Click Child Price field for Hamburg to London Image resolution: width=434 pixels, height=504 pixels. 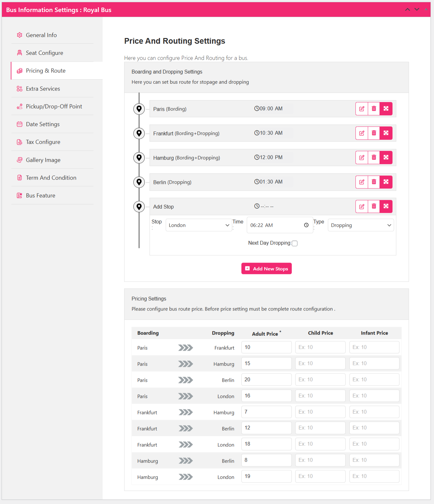[x=320, y=476]
